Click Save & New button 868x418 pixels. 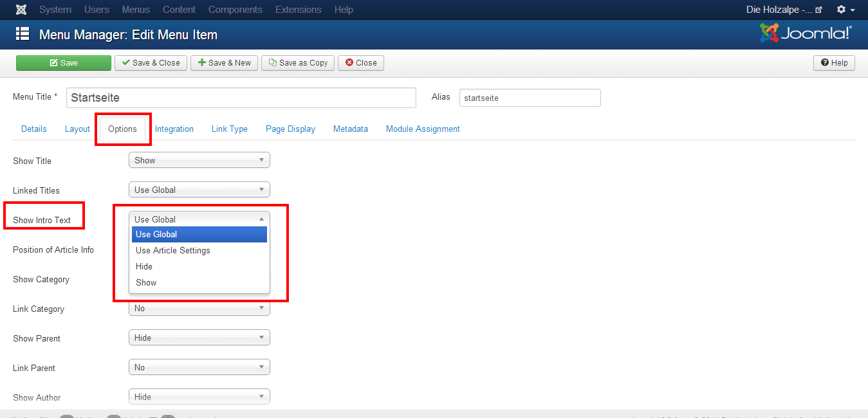224,62
